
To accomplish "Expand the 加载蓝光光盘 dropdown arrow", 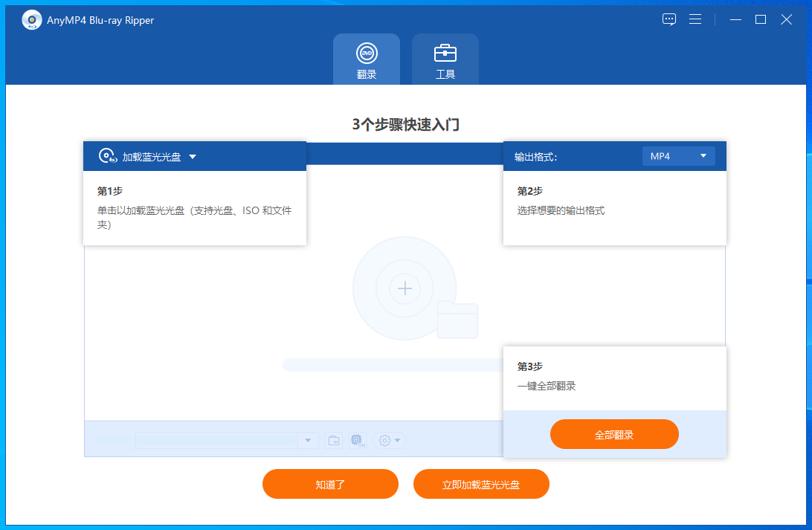I will pos(193,157).
